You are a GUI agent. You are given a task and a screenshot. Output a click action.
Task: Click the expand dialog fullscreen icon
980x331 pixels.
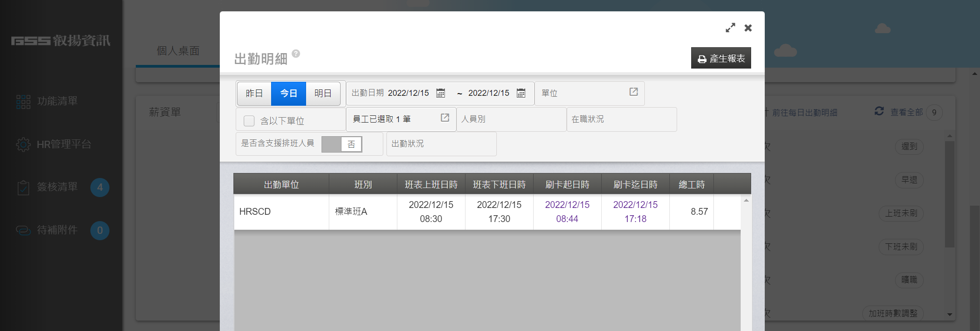730,28
